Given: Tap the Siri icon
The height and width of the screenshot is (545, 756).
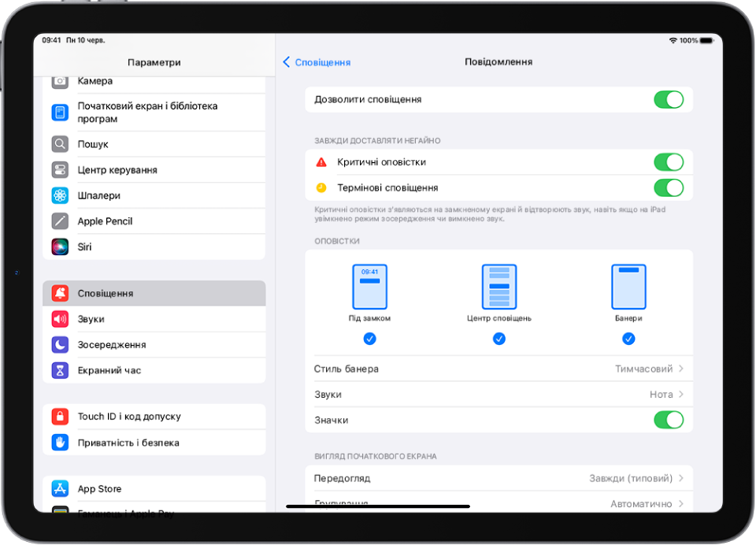Looking at the screenshot, I should 60,247.
